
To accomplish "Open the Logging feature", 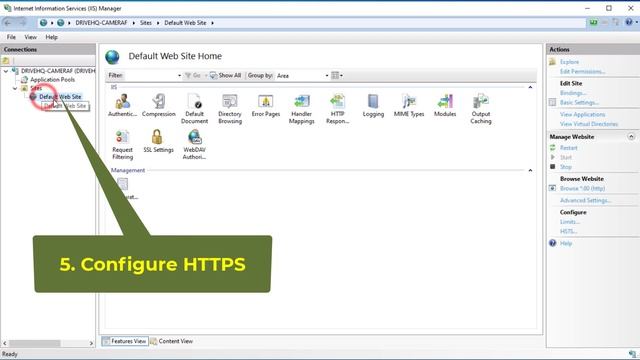I will click(373, 105).
